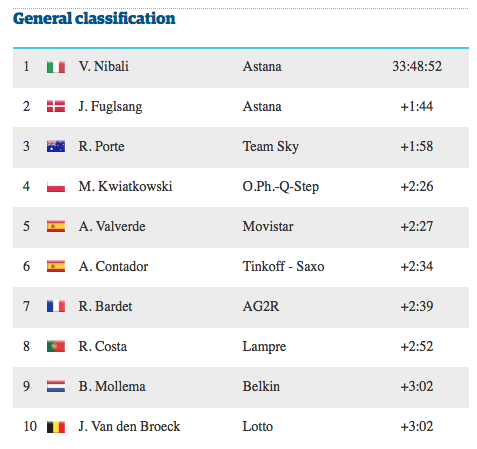Click rider name V. Nibali

tap(104, 66)
